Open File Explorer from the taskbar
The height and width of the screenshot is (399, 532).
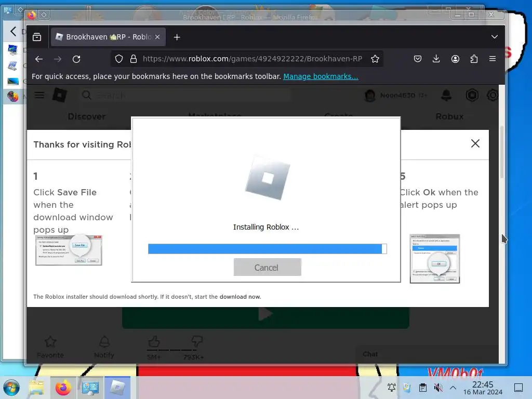(x=36, y=388)
